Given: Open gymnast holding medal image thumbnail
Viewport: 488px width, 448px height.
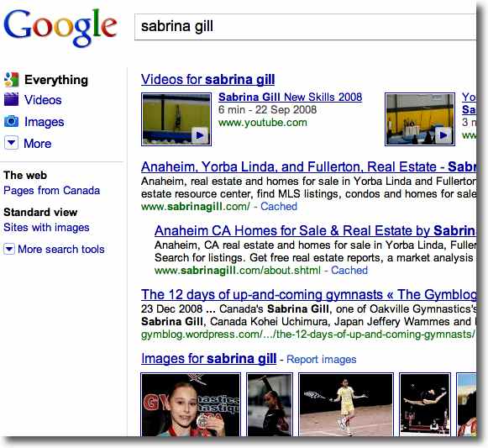Looking at the screenshot, I should 191,404.
